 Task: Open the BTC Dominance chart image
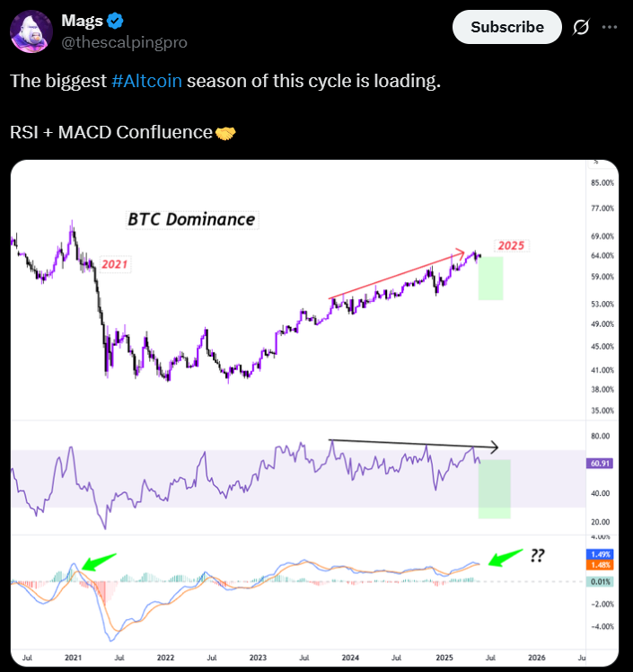314,413
